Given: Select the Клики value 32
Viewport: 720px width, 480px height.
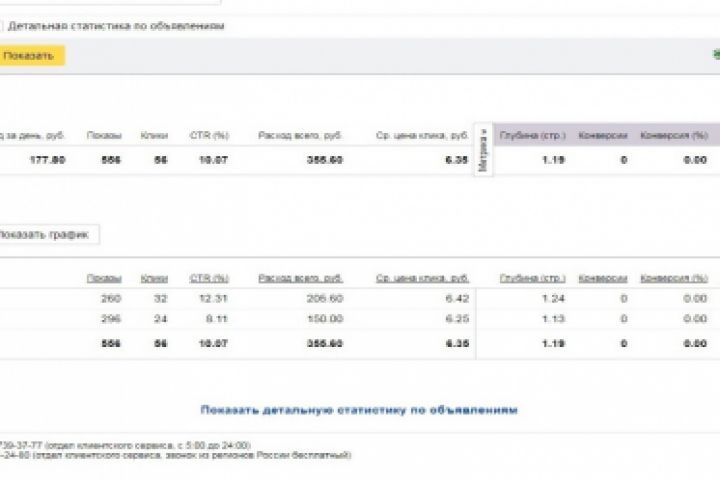Looking at the screenshot, I should [160, 299].
